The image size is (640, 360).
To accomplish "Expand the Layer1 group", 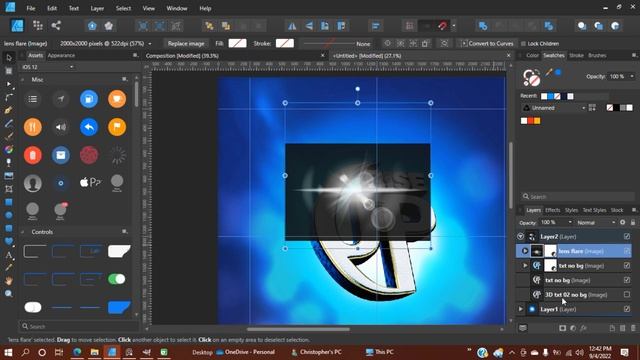I will tap(520, 309).
